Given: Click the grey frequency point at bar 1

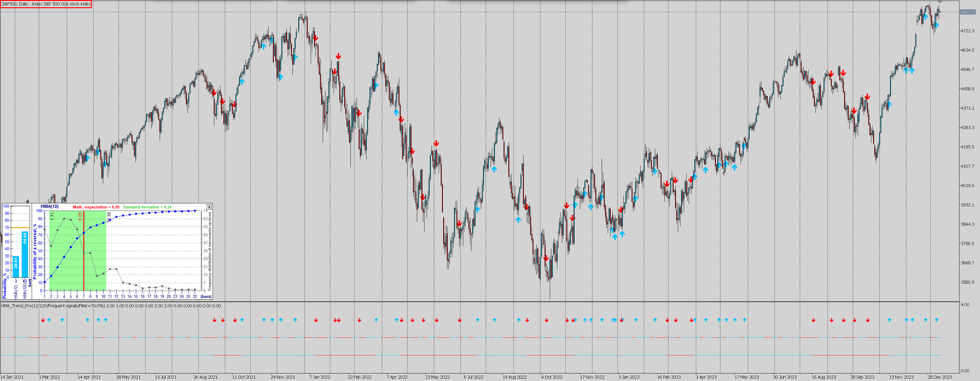Looking at the screenshot, I should coord(44,230).
